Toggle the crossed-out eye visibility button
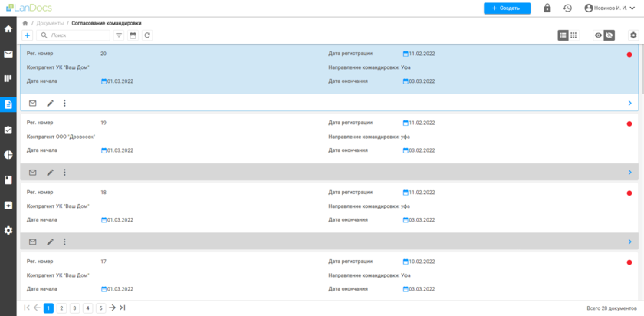Viewport: 644px width, 316px height. coord(609,35)
